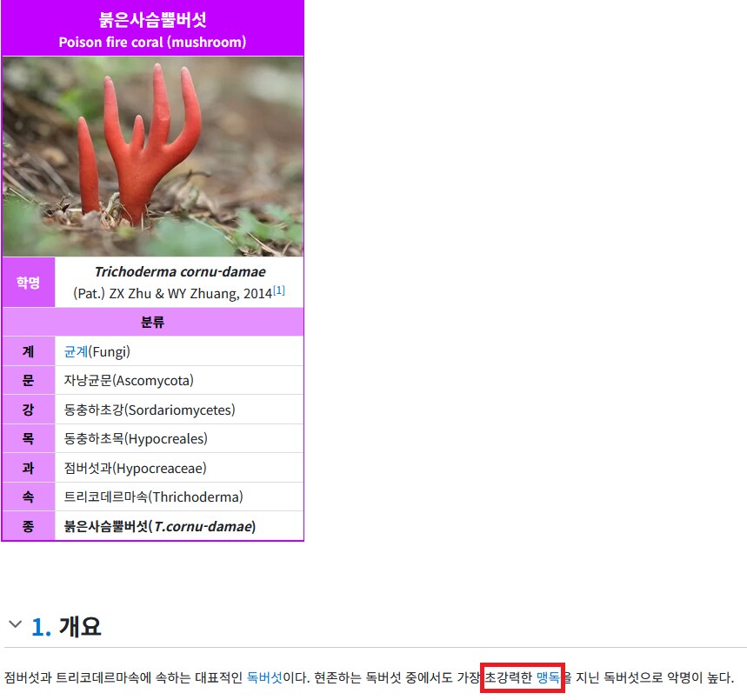Click the 붉은사슴뿔버섯 infobox title
Screen dimensions: 747x700
click(152, 20)
